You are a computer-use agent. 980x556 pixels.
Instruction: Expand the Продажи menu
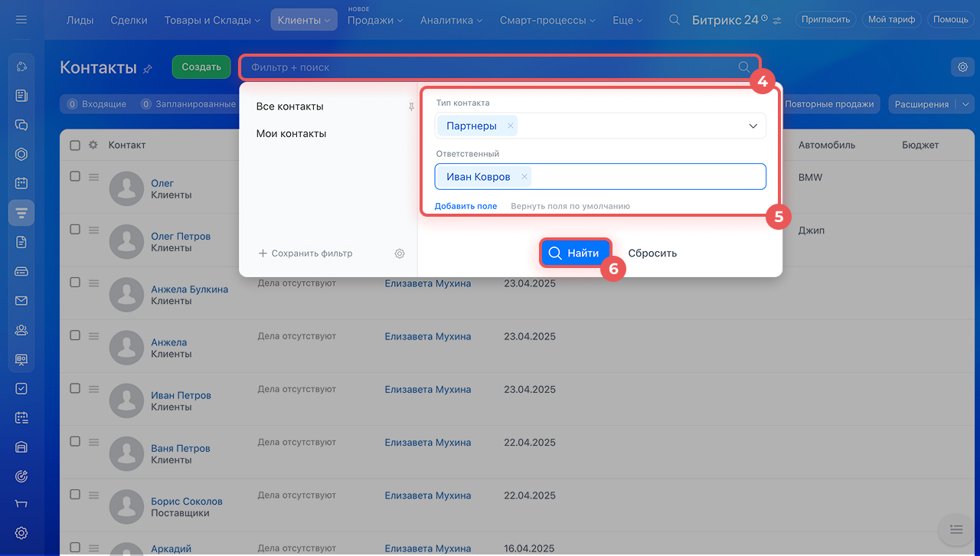[x=375, y=20]
